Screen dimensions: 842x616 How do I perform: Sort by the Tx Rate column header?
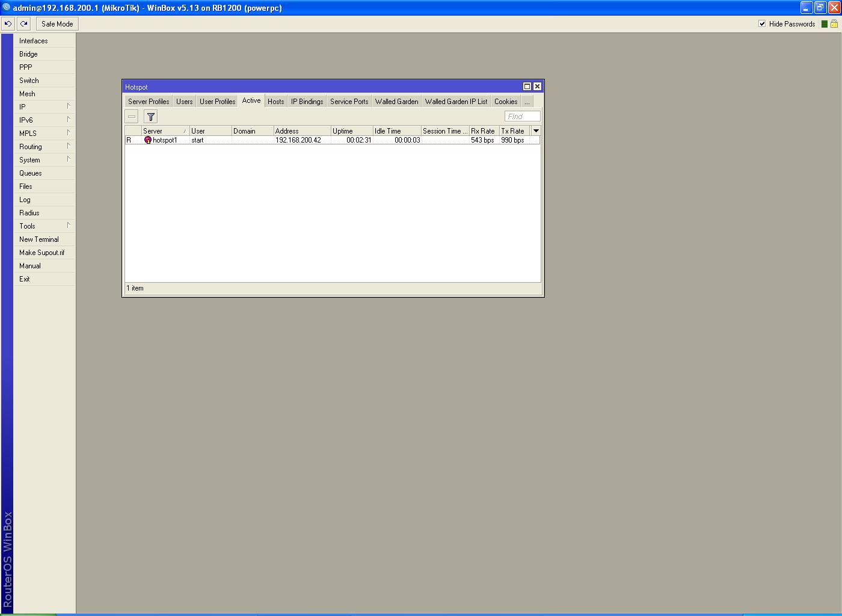coord(515,131)
